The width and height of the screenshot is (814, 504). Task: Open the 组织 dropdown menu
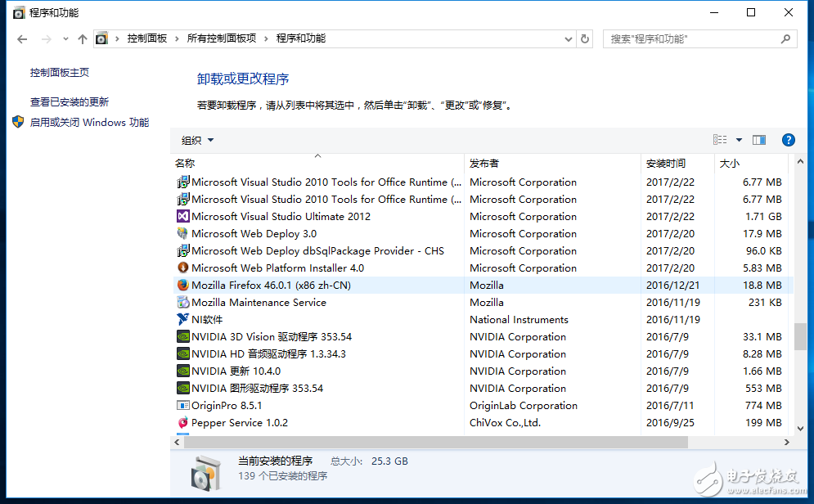198,140
